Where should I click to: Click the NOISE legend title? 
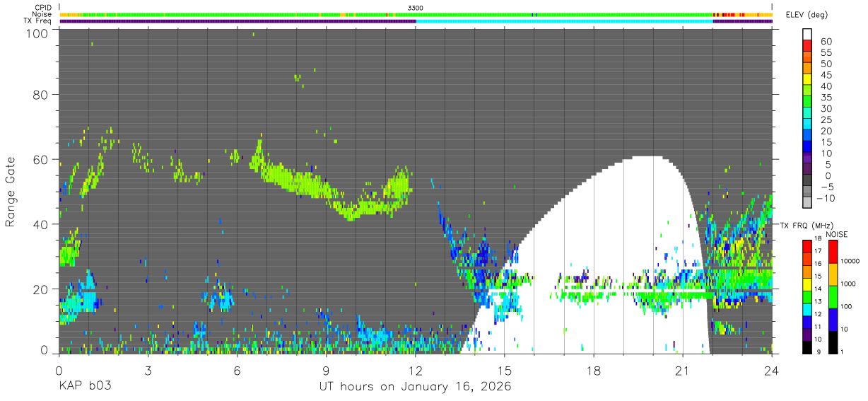(838, 234)
